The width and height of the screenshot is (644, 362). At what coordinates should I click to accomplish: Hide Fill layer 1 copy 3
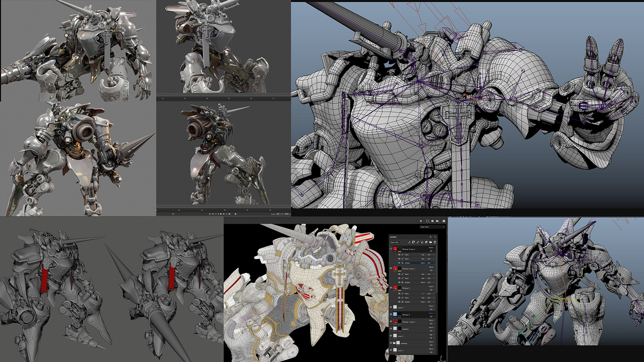391,321
